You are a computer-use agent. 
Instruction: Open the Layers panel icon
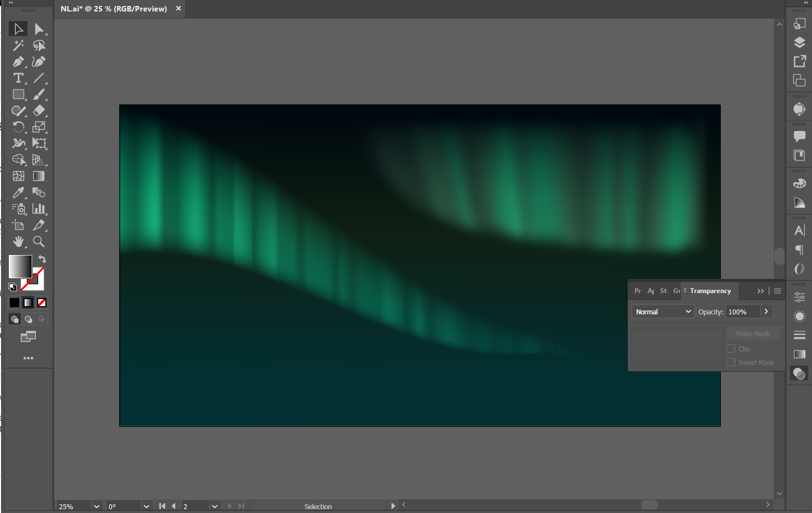(x=799, y=43)
